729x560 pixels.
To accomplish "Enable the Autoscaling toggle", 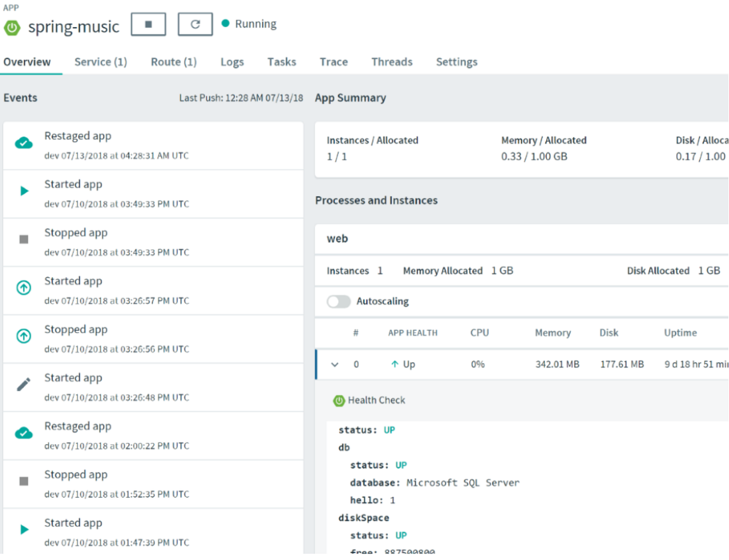I will pyautogui.click(x=338, y=301).
